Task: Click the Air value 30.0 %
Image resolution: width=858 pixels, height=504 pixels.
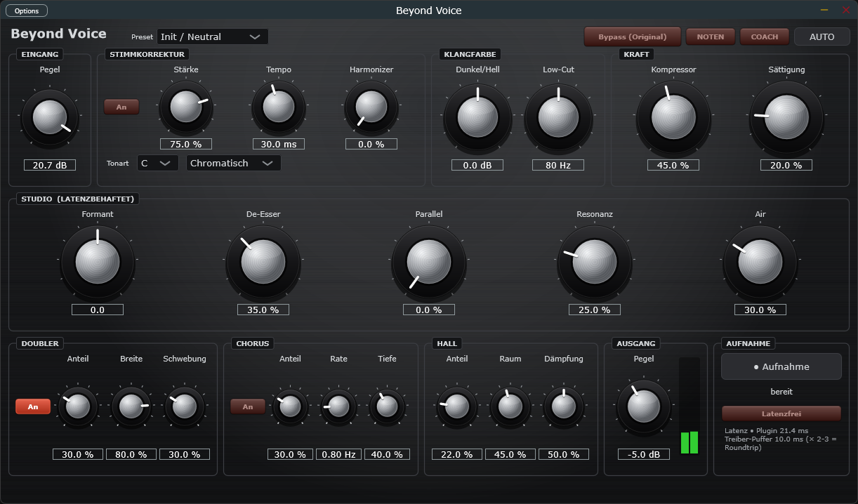Action: click(x=760, y=310)
